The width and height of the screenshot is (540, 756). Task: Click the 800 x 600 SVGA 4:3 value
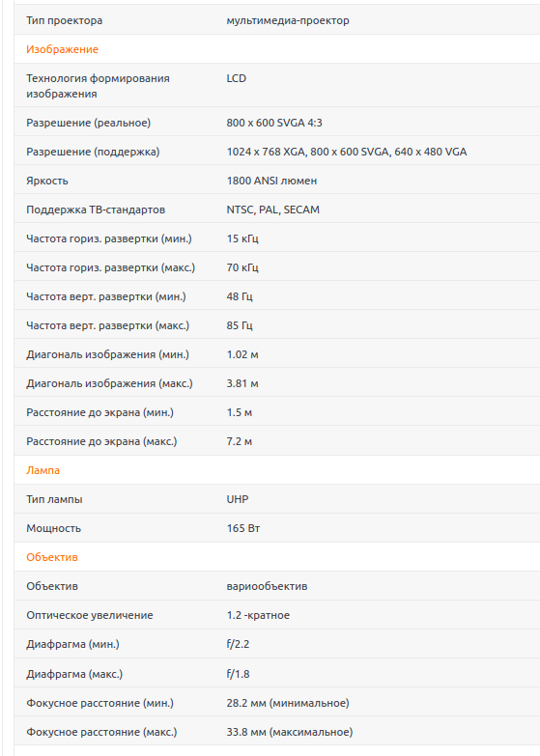[x=274, y=123]
